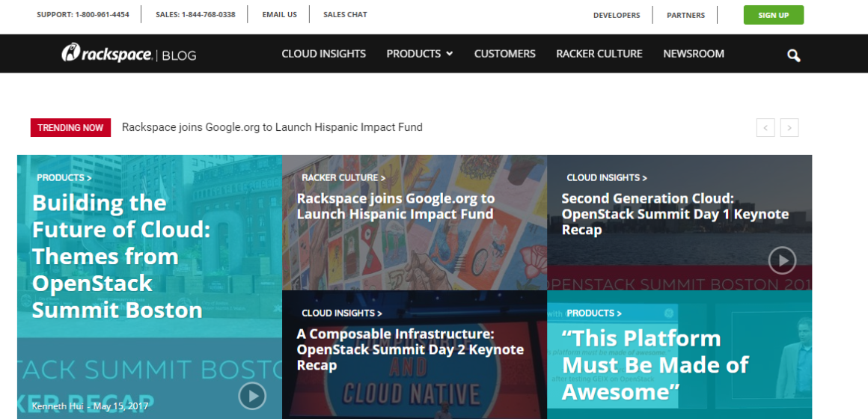Click the Rackspace logo
Viewport: 868px width, 419px height.
pyautogui.click(x=106, y=54)
